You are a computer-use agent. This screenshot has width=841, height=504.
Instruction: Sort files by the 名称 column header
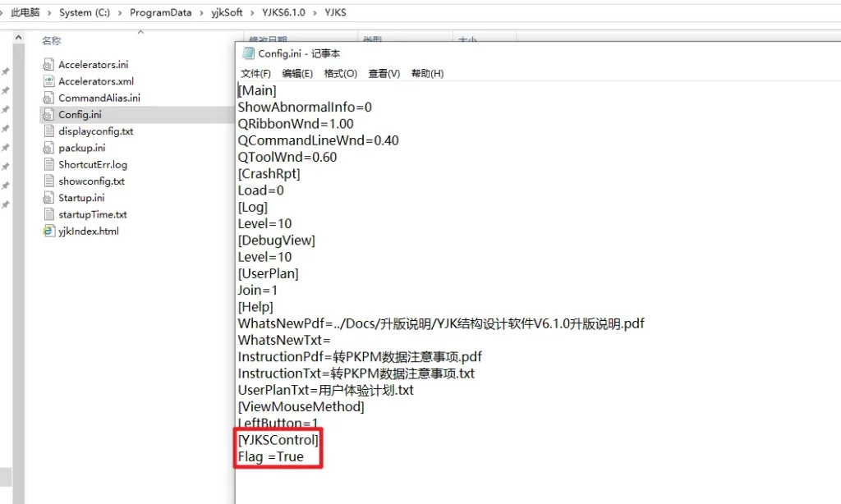pyautogui.click(x=52, y=40)
